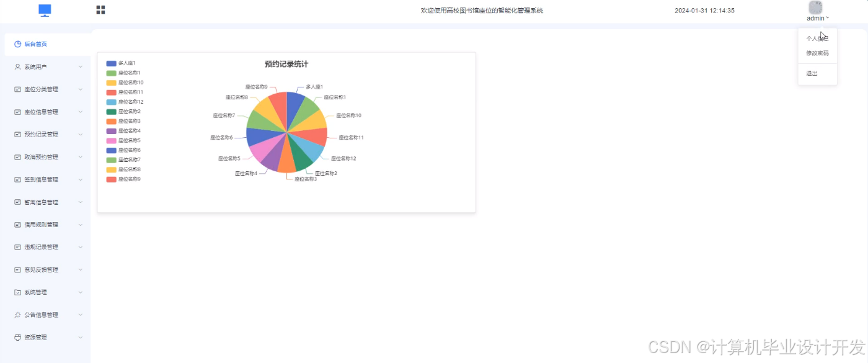Expand the 预约记录管理 chevron
This screenshot has height=363, width=868.
tap(81, 134)
